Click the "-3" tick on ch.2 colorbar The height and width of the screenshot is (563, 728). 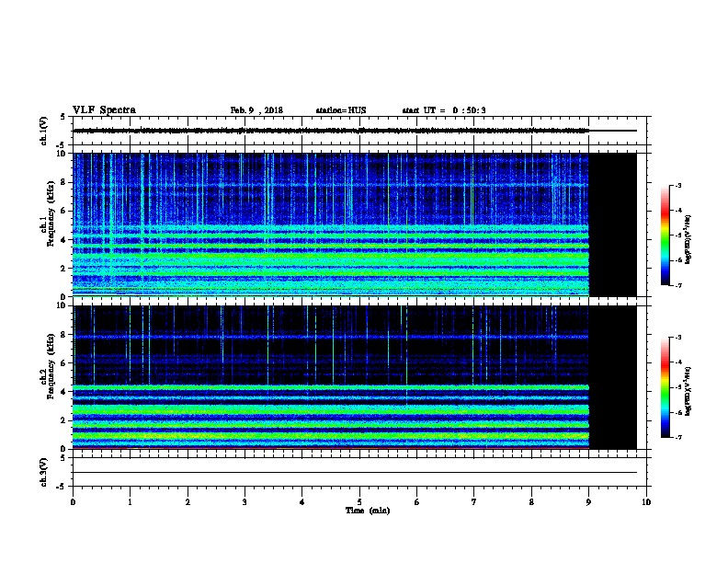tap(677, 338)
